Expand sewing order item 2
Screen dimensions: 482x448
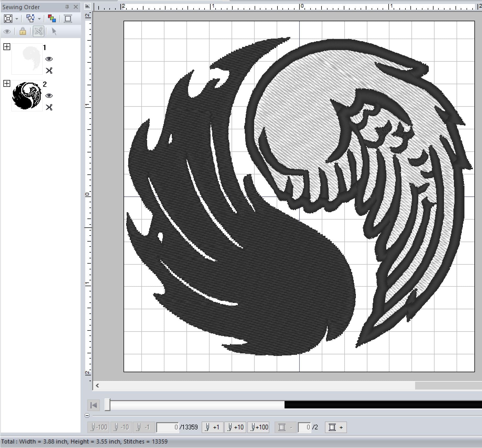tap(7, 84)
